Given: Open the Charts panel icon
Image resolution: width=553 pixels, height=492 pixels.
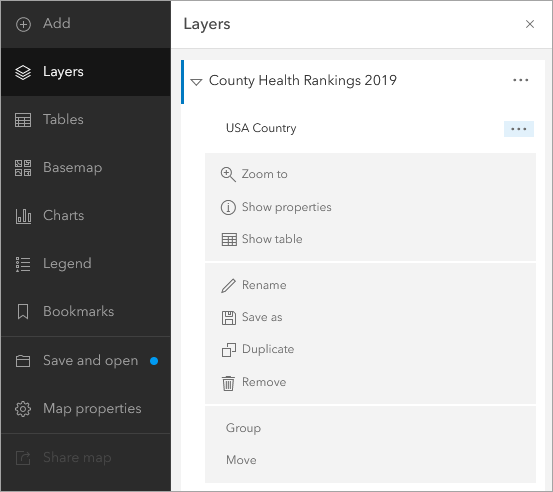Looking at the screenshot, I should coord(23,216).
